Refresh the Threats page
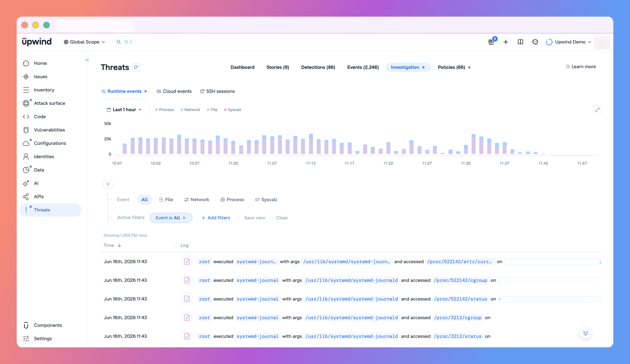Screen dimensions: 630x364 136,67
